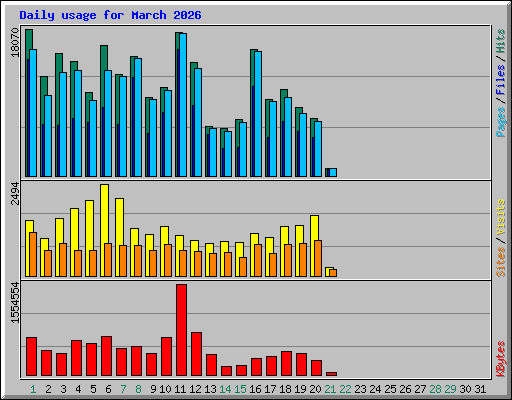Click day 8 on the date axis

pyautogui.click(x=138, y=389)
